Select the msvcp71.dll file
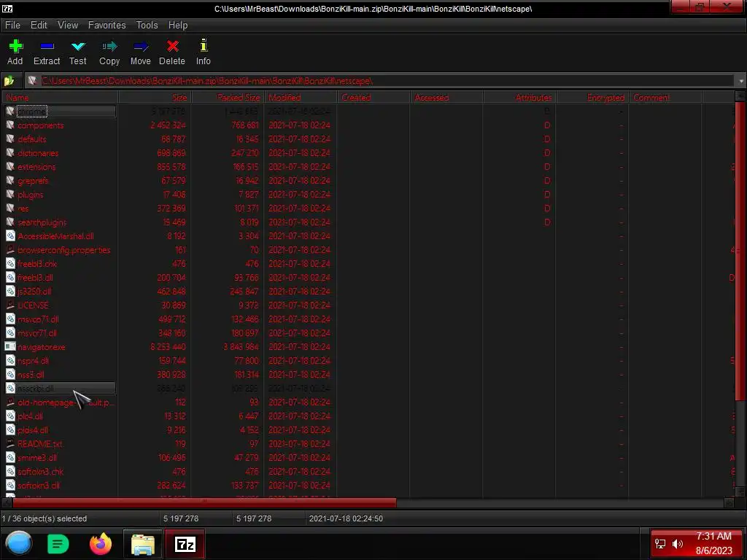Screen dimensions: 747x560 (38, 319)
